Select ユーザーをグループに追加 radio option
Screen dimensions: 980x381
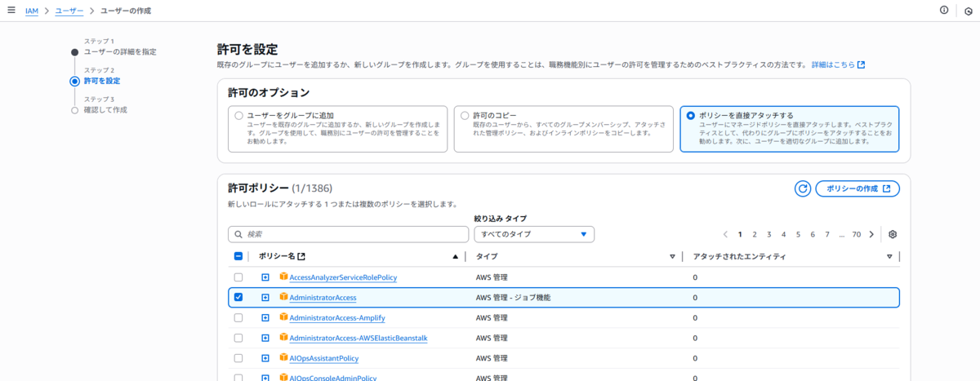[238, 116]
